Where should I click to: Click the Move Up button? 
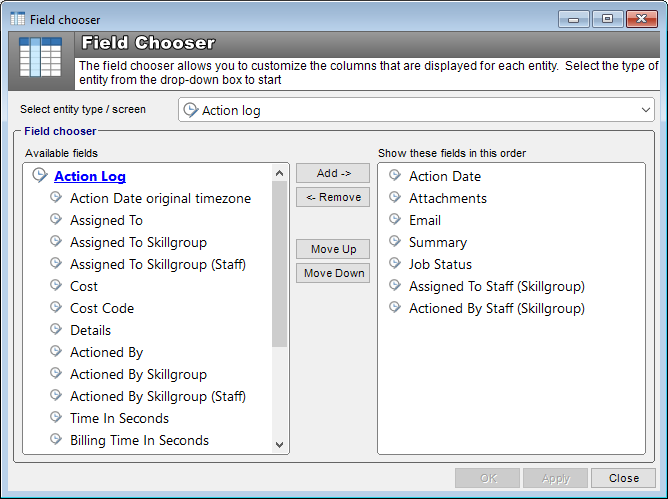click(333, 249)
